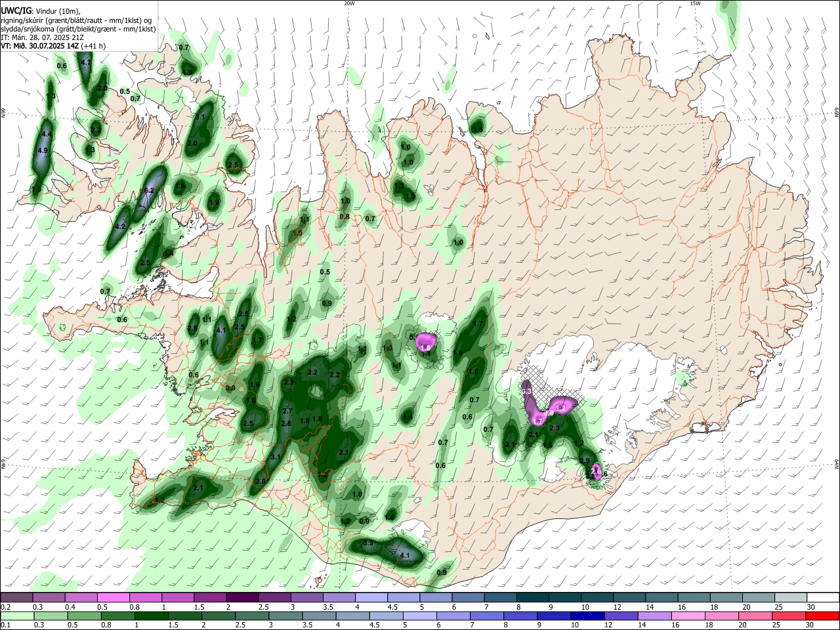The width and height of the screenshot is (840, 630).
Task: Pick the white 30 swatch on snow scale
Action: click(x=824, y=598)
